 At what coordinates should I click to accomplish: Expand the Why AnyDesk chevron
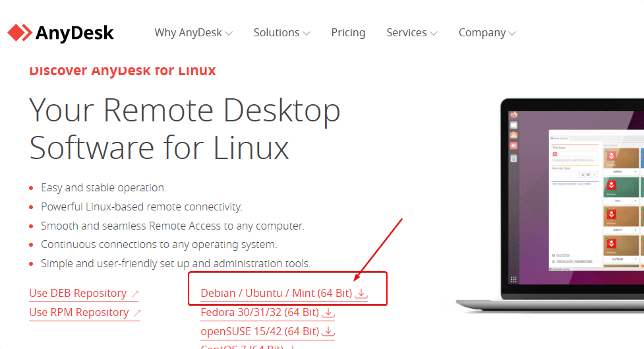pos(229,33)
